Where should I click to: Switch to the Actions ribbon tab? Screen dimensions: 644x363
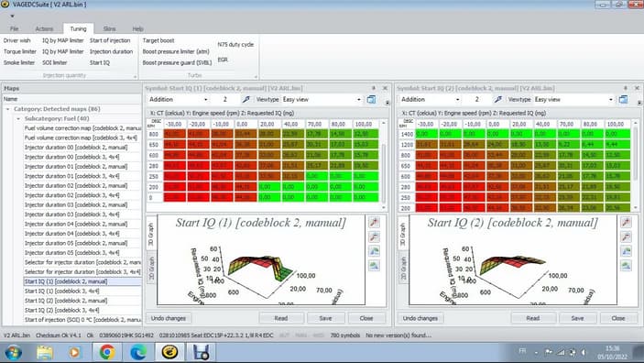pyautogui.click(x=44, y=28)
